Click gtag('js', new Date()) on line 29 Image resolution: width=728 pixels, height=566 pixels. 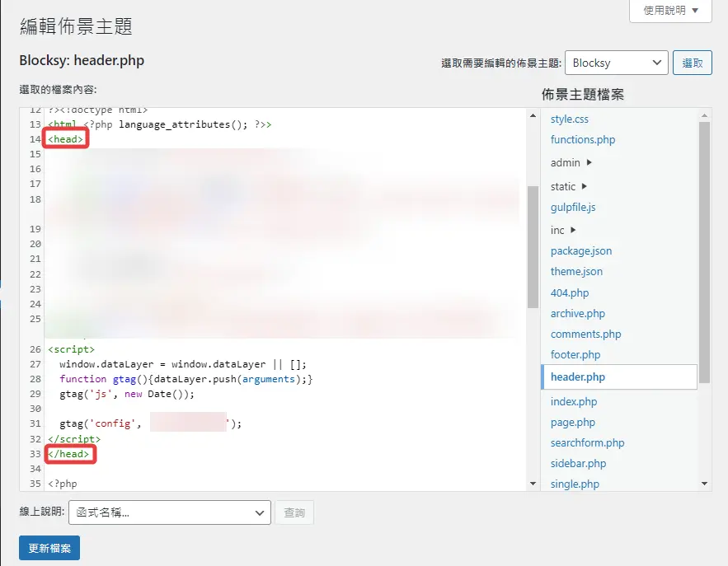pyautogui.click(x=127, y=394)
